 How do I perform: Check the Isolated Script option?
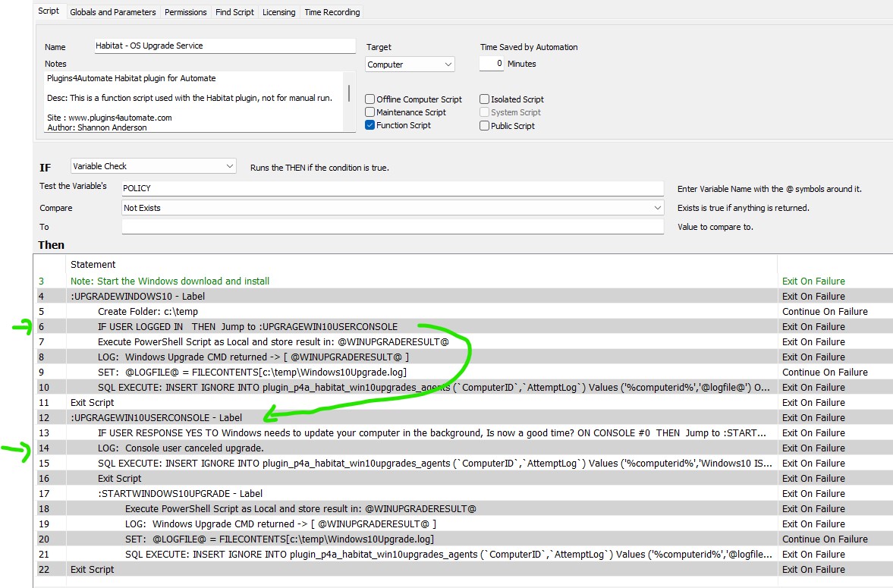tap(485, 99)
